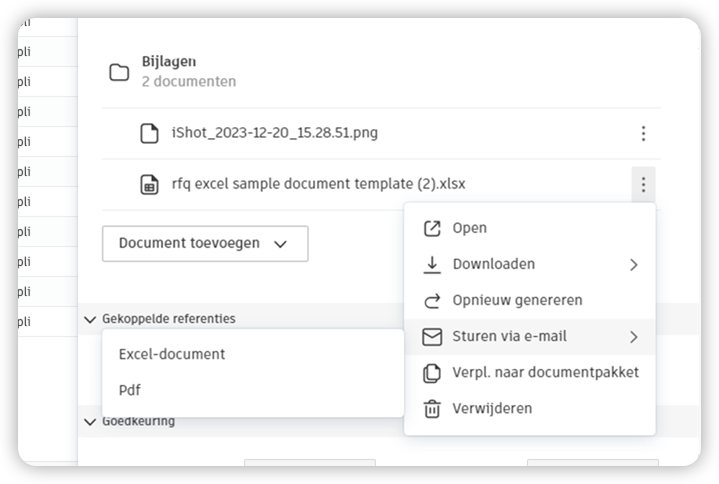
Task: Collapse the Goedkeuring section
Action: pyautogui.click(x=91, y=421)
